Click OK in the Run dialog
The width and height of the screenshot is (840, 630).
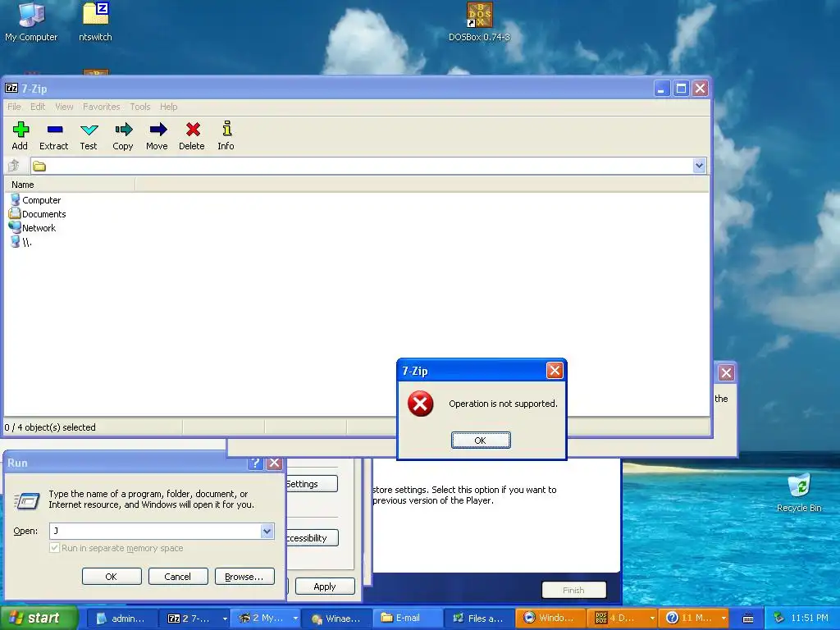click(x=112, y=577)
